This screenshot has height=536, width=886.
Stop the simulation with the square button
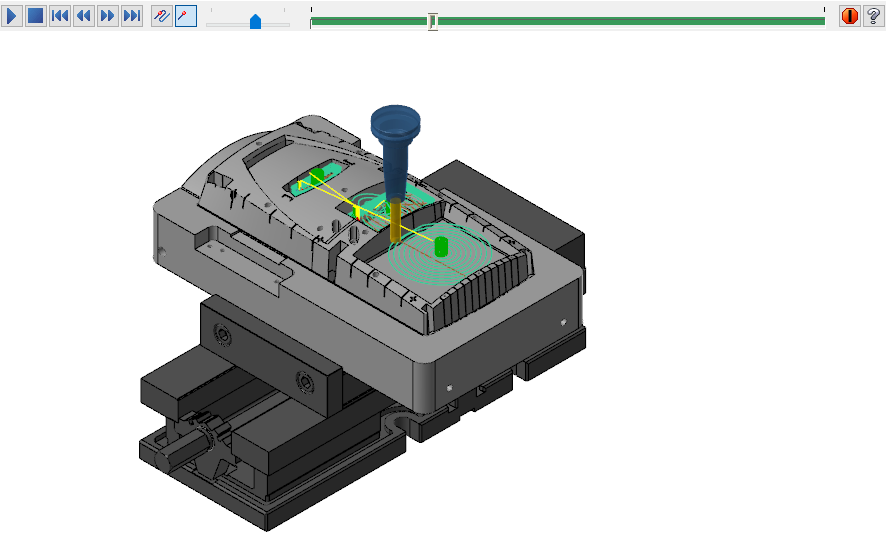tap(36, 16)
